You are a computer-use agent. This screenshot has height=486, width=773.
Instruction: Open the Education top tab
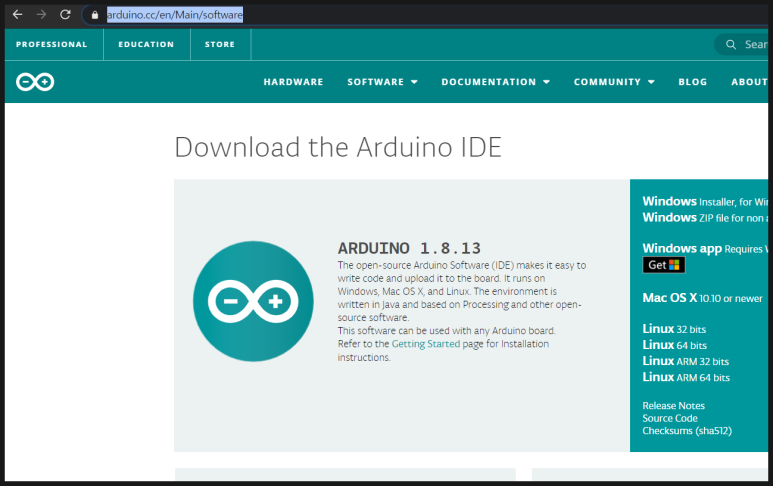tap(146, 44)
